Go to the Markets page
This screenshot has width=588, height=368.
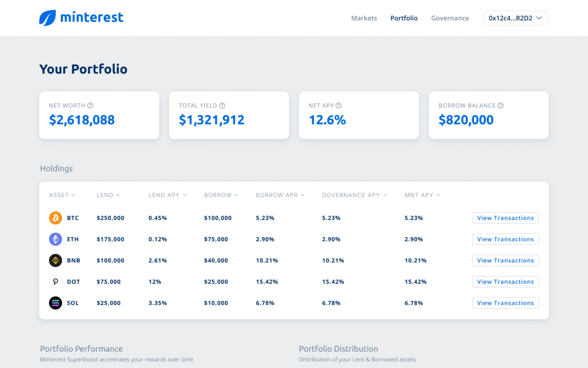(364, 18)
